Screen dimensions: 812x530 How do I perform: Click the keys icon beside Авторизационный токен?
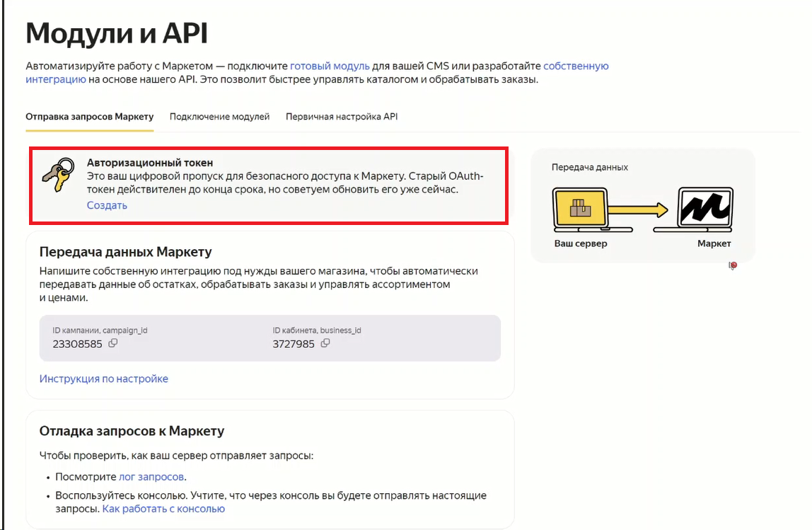[59, 175]
